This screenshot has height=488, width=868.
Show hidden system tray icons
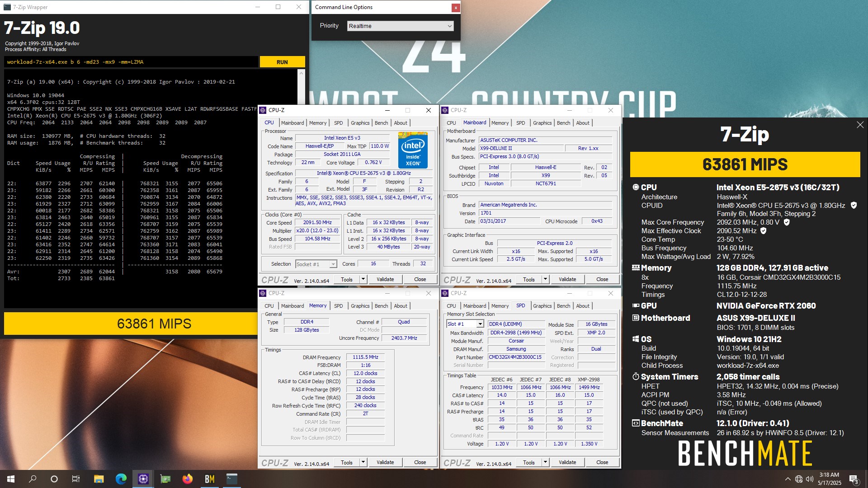pos(788,479)
